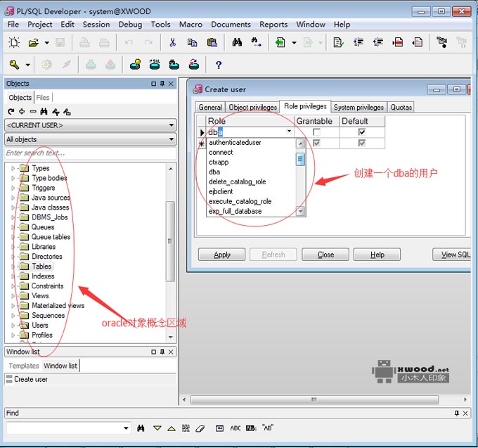Open the Find text history dropdown
The width and height of the screenshot is (478, 448).
(126, 428)
